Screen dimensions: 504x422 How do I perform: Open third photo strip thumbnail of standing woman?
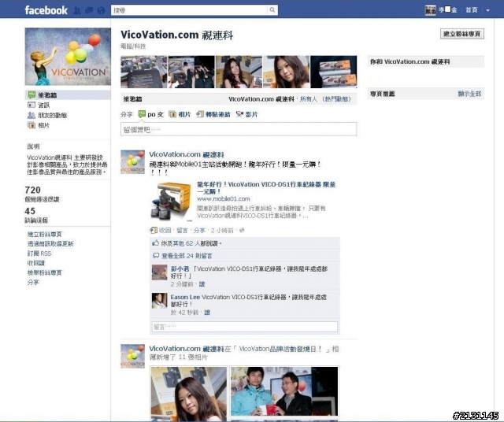tap(239, 72)
